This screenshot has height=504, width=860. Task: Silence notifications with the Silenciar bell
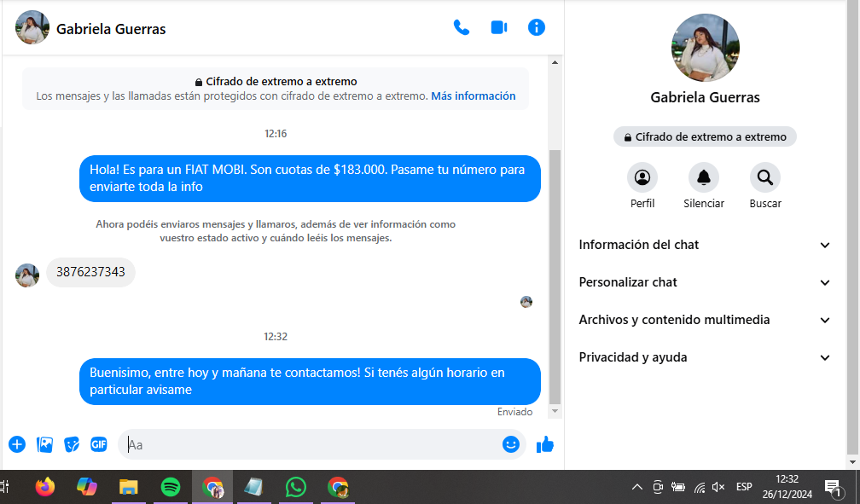tap(704, 177)
